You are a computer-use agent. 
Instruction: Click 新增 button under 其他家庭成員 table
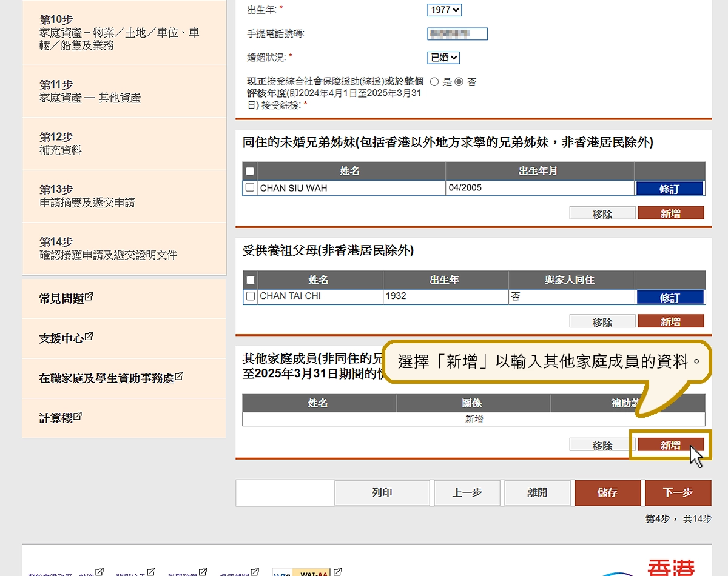671,445
